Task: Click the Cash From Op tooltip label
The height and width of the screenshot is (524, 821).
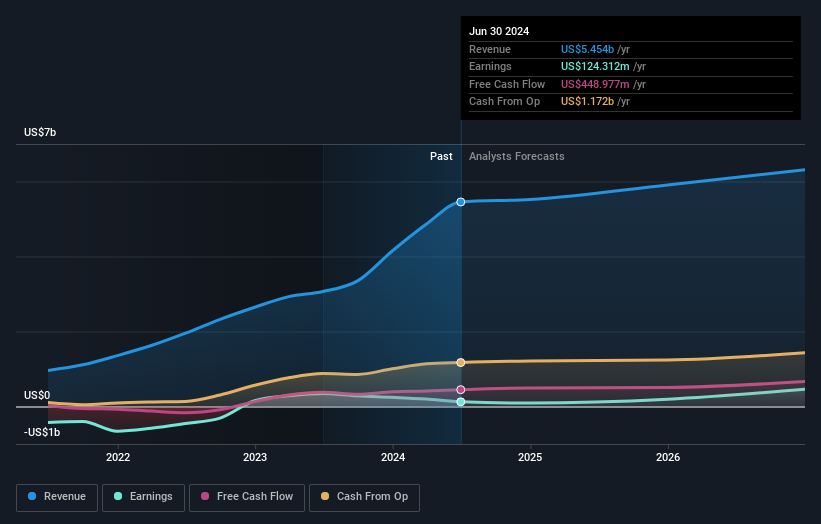Action: click(x=504, y=102)
